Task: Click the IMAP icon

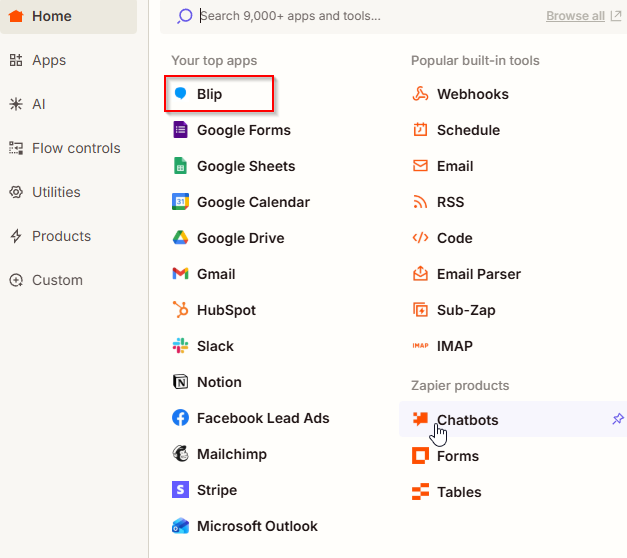Action: [420, 346]
